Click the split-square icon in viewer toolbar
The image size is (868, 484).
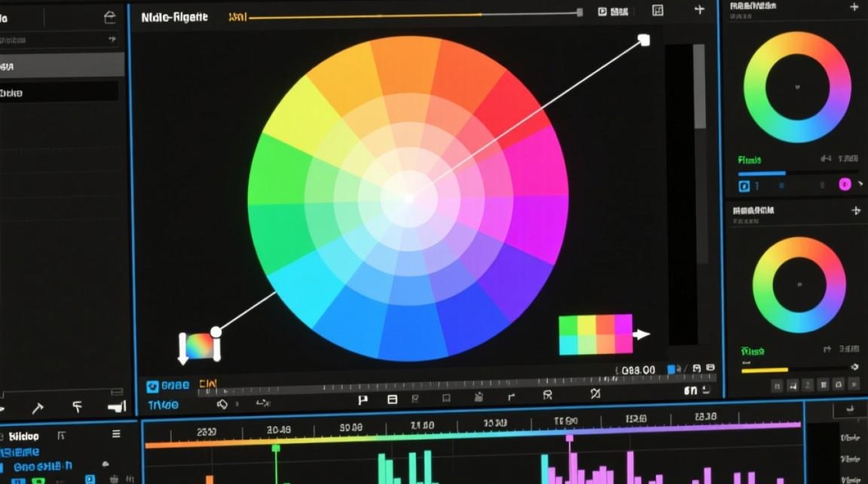pyautogui.click(x=392, y=400)
